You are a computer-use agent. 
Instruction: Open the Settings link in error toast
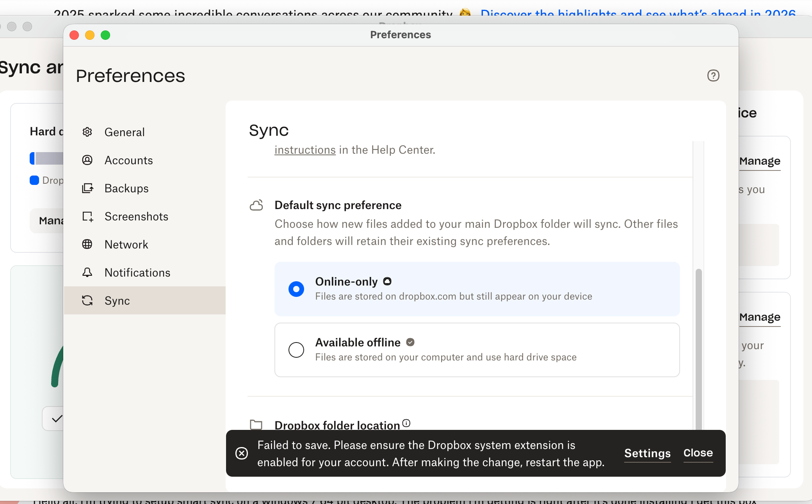pos(647,453)
